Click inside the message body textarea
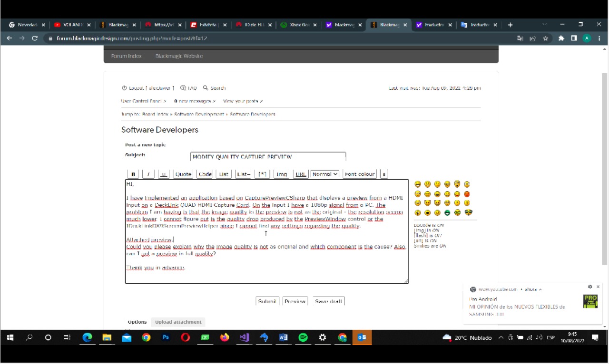This screenshot has width=609, height=364. pyautogui.click(x=267, y=231)
